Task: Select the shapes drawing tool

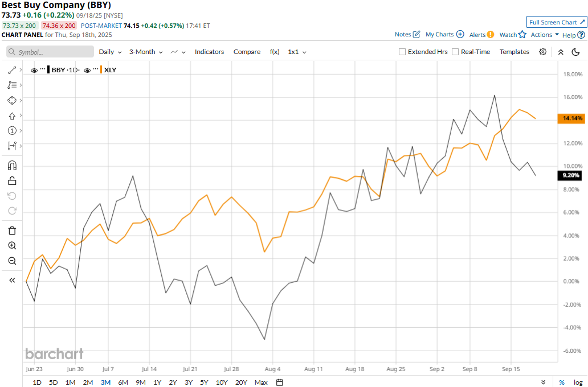Action: (x=12, y=100)
